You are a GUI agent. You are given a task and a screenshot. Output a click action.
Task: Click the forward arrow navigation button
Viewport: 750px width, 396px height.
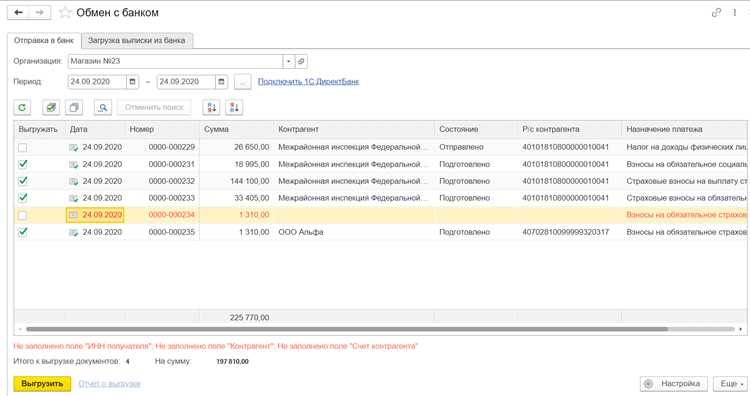point(40,12)
